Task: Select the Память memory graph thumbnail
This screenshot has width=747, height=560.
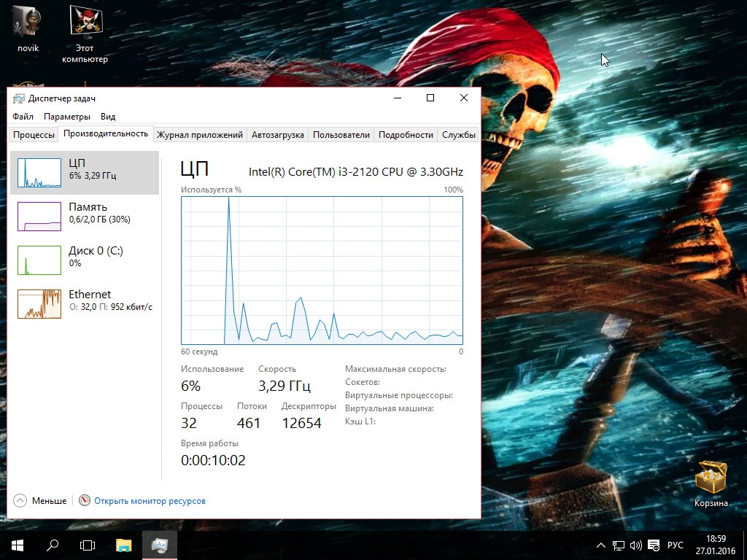Action: [39, 217]
